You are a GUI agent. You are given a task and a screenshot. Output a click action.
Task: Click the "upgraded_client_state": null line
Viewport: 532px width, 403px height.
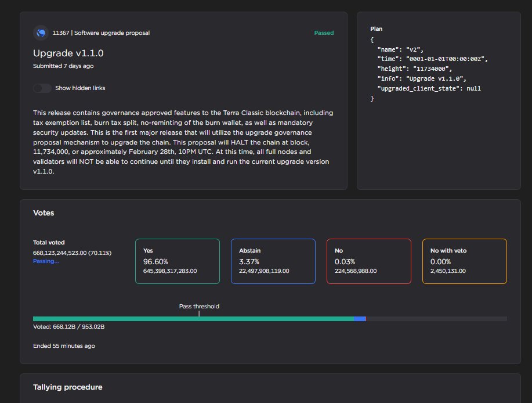tap(429, 89)
